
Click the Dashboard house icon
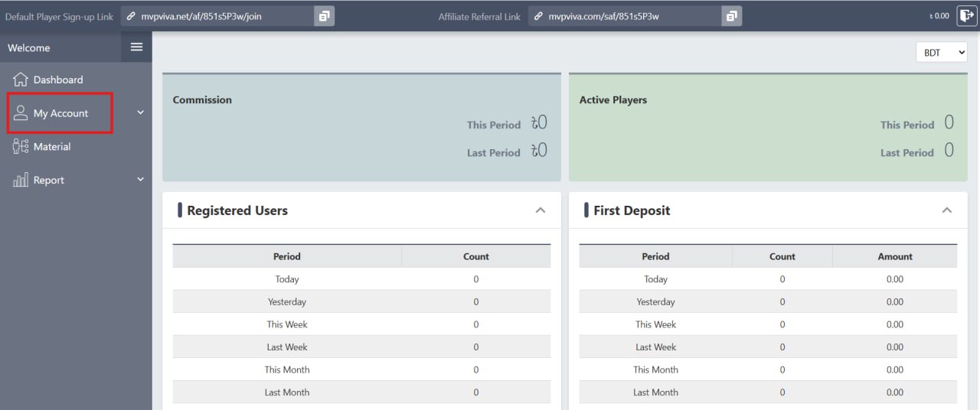pos(21,80)
